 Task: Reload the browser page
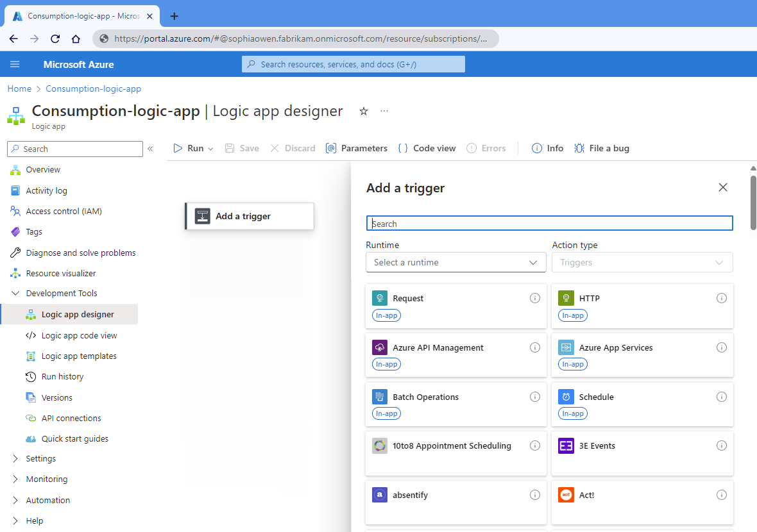55,38
